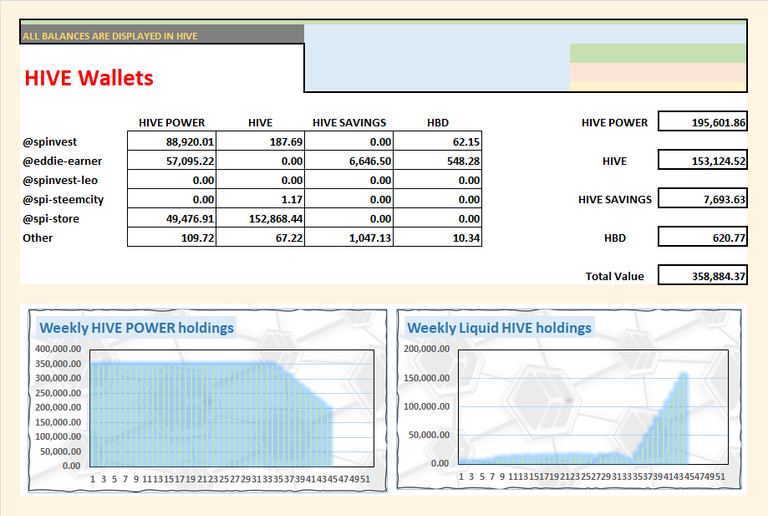Viewport: 768px width, 516px height.
Task: Click the pale yellow legend color block in header
Action: [x=658, y=86]
